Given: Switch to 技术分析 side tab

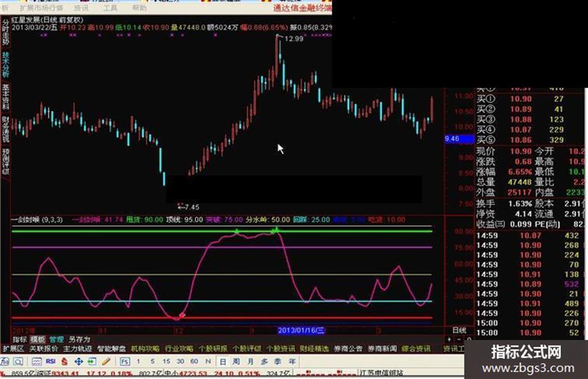Looking at the screenshot, I should pyautogui.click(x=6, y=65).
